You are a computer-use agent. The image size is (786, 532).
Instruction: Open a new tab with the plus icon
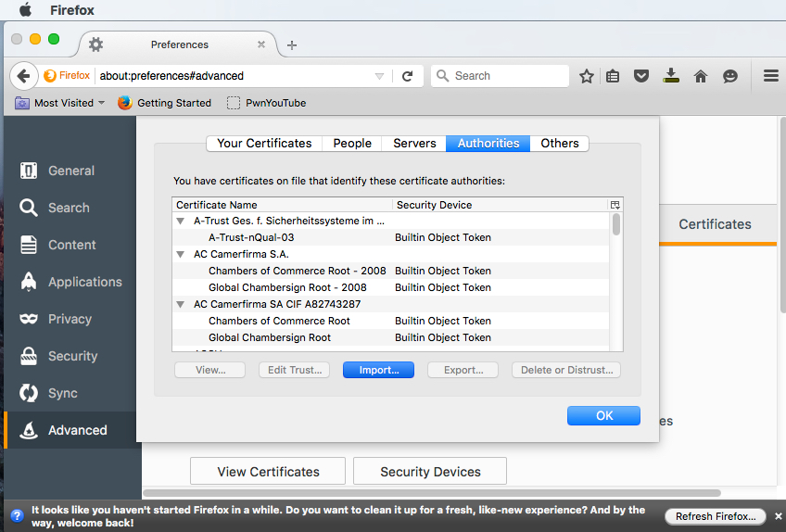click(x=292, y=45)
